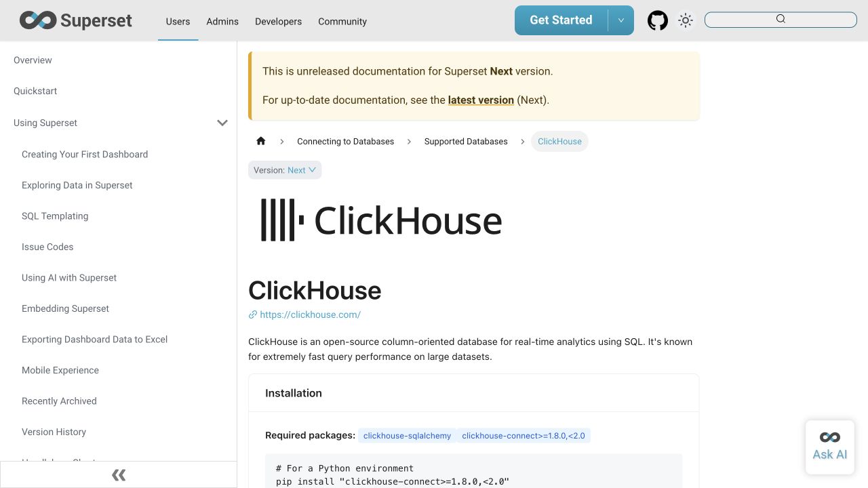
Task: Go to Connecting to Databases breadcrumb
Action: point(345,141)
